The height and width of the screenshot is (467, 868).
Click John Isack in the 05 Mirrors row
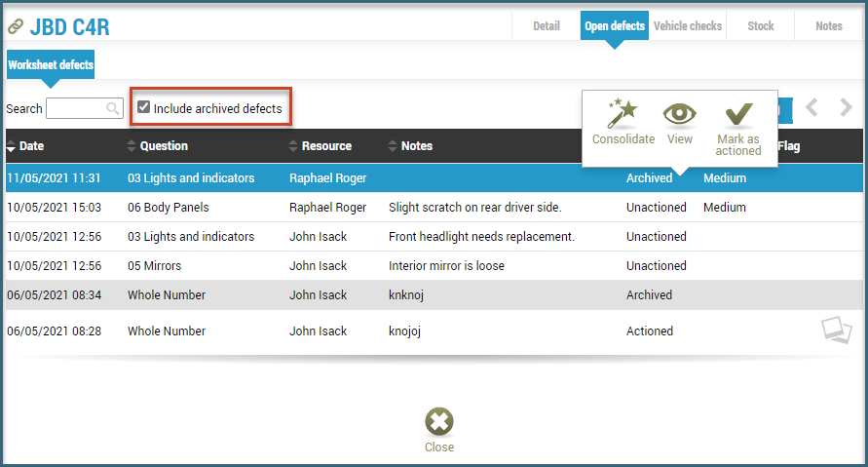(318, 266)
